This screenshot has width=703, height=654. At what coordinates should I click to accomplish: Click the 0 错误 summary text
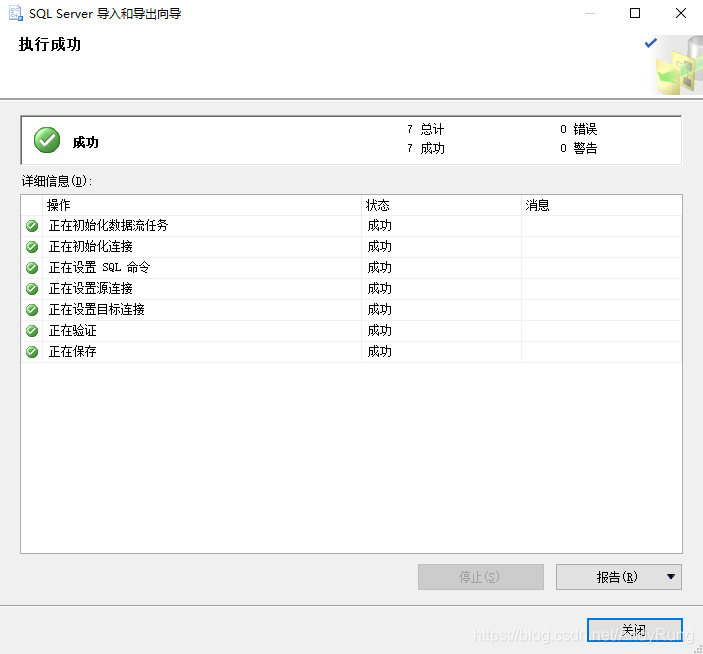pyautogui.click(x=579, y=130)
